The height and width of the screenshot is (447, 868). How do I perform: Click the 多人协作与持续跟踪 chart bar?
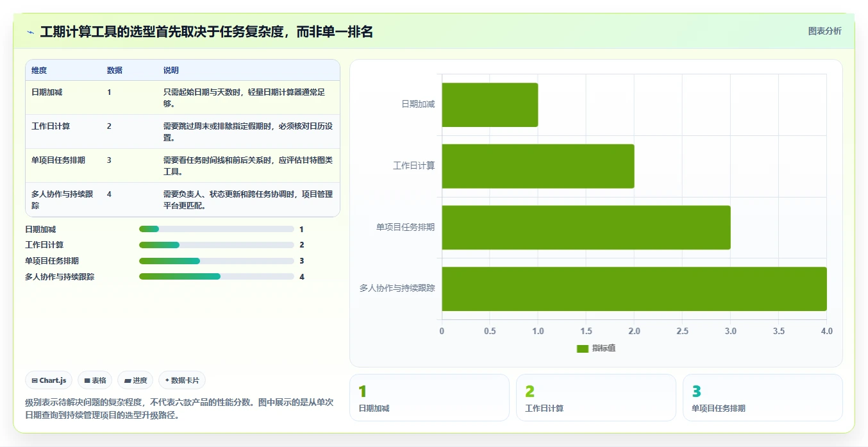coord(634,289)
